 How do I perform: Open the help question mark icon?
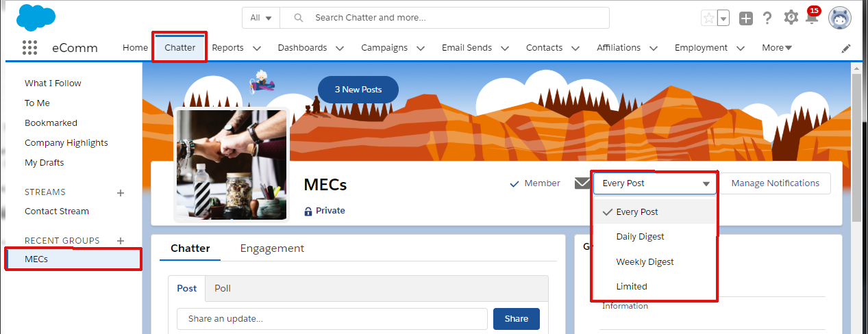click(x=767, y=18)
